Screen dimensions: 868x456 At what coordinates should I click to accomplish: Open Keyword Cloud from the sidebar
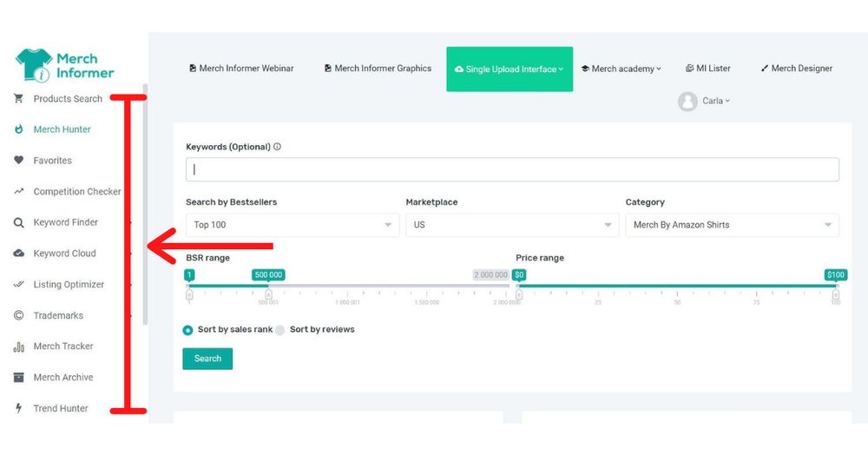click(x=65, y=254)
